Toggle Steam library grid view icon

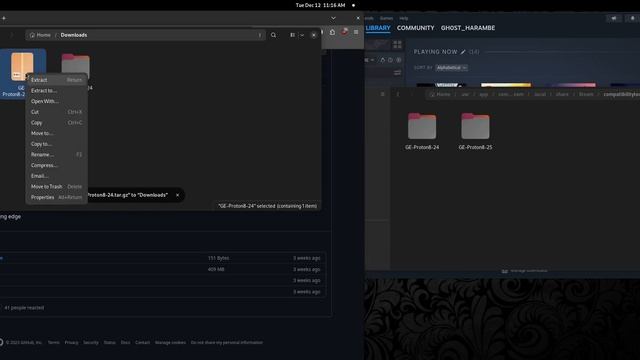click(397, 44)
